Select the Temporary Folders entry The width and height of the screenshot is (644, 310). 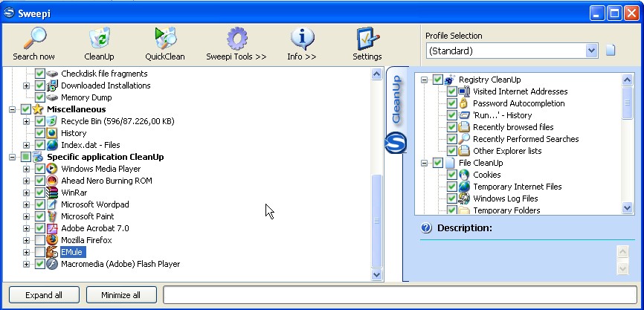pyautogui.click(x=506, y=210)
